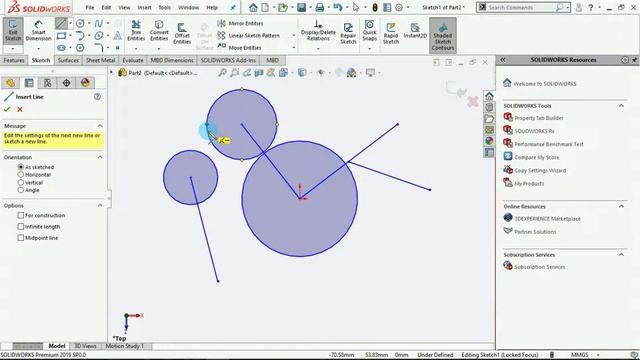
Task: Switch to Sheet Metal tab
Action: click(100, 60)
